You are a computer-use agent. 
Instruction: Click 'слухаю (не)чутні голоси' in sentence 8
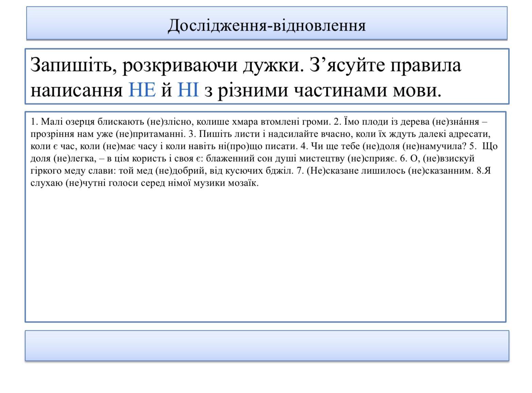[x=85, y=183]
